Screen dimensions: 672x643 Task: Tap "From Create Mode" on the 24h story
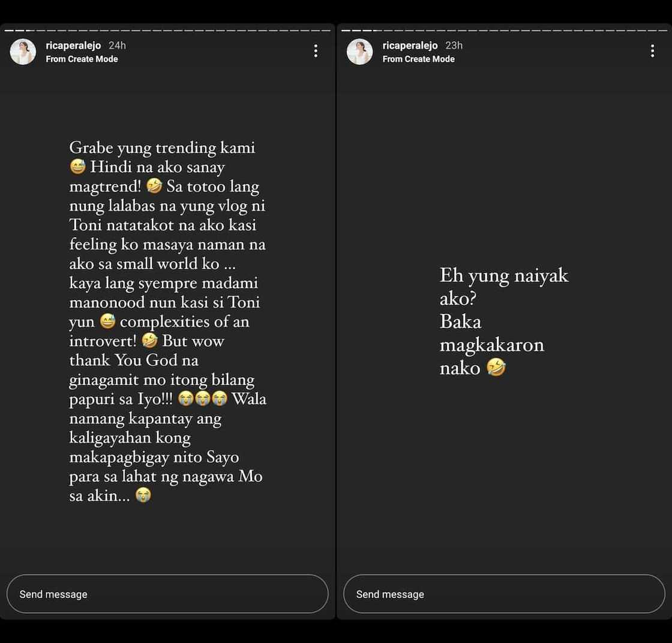pyautogui.click(x=82, y=59)
